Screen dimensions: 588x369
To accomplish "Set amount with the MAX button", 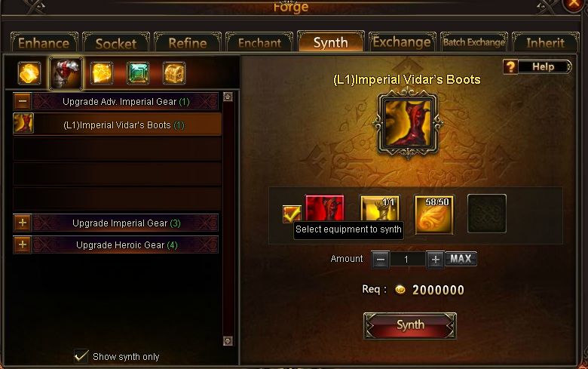I will click(x=461, y=259).
